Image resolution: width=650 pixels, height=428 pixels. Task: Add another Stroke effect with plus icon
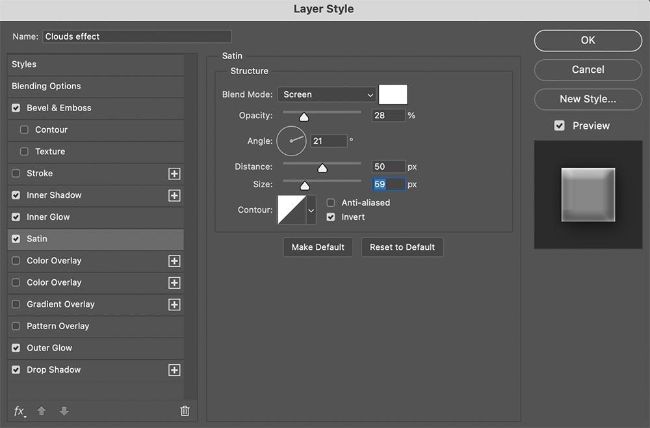tap(174, 173)
